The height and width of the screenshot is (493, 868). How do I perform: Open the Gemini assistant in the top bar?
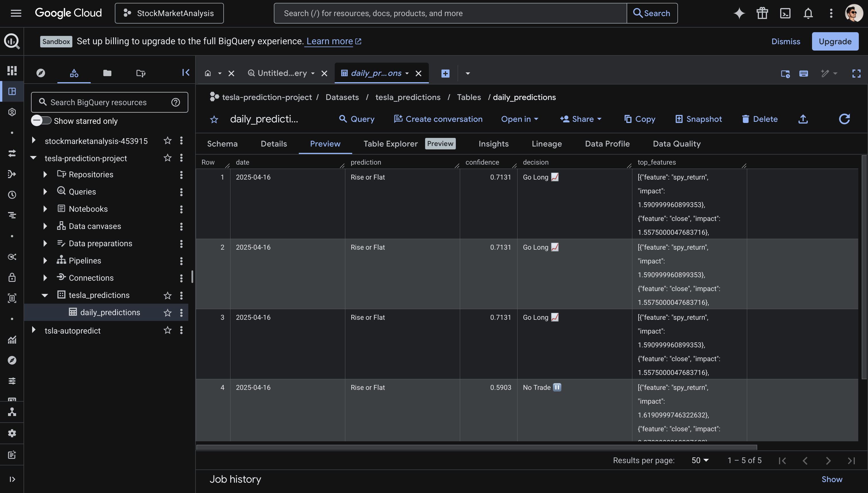[739, 13]
